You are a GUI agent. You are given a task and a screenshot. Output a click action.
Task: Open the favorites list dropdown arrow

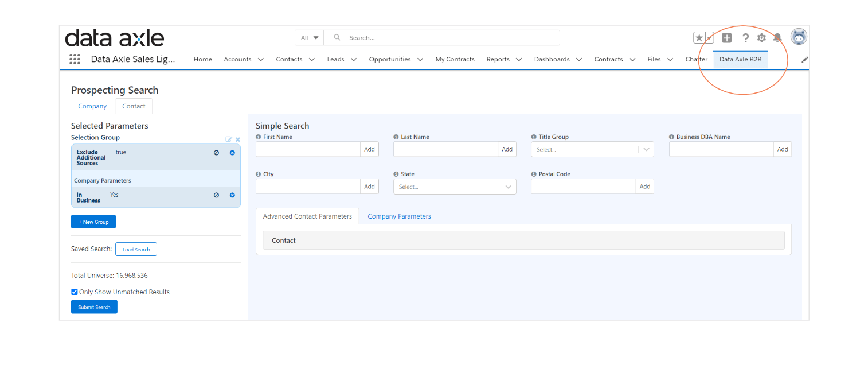click(x=710, y=38)
